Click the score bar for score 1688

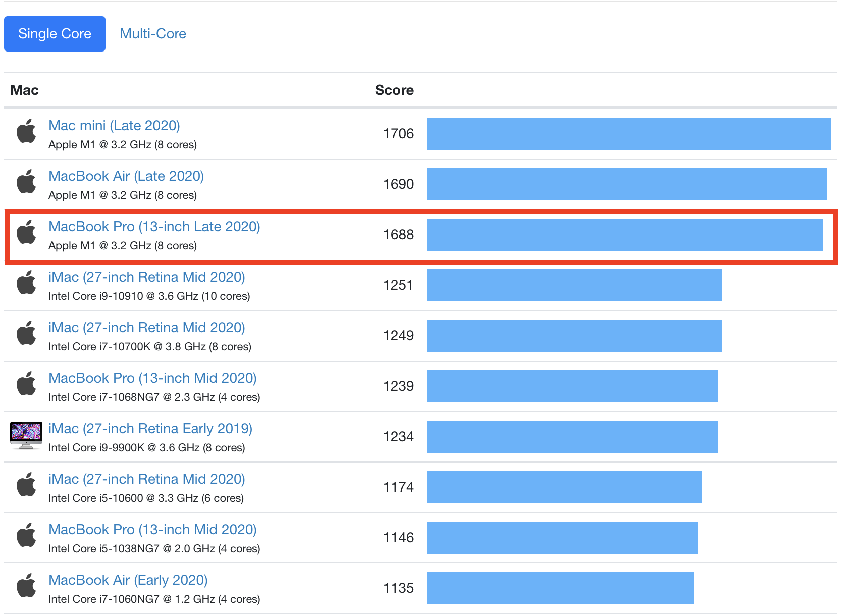pyautogui.click(x=624, y=235)
